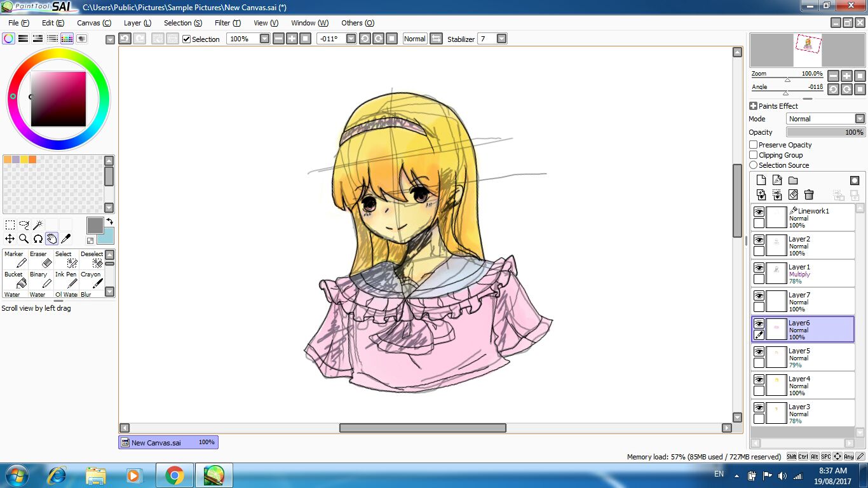868x488 pixels.
Task: Expand the Paints Effect section
Action: [754, 106]
